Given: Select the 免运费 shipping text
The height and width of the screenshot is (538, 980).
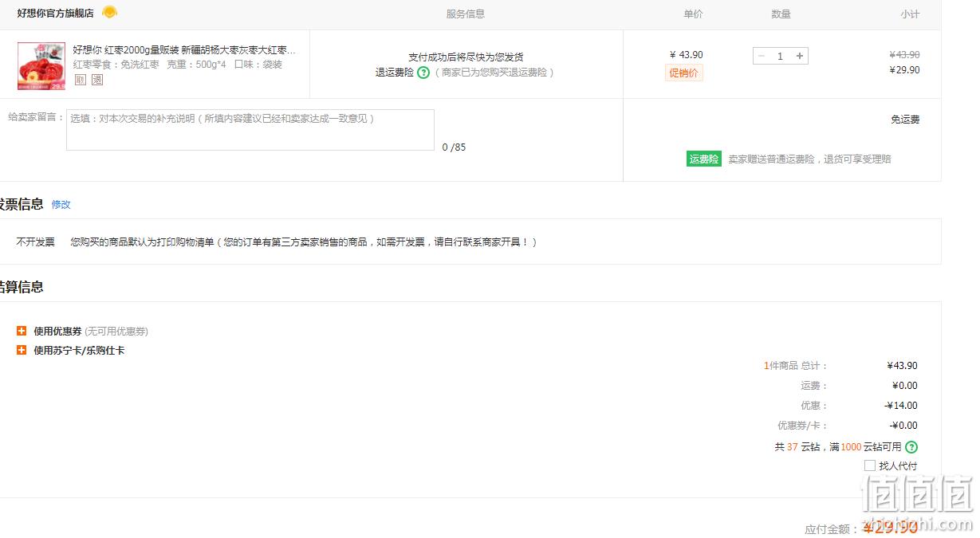Looking at the screenshot, I should tap(905, 120).
